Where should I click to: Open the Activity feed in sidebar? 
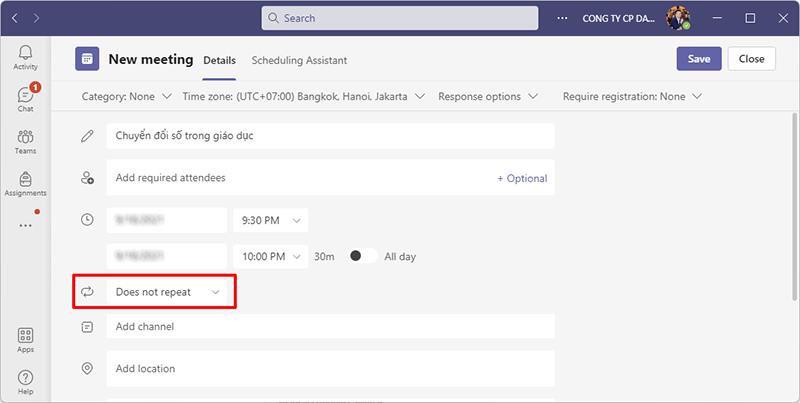(25, 57)
